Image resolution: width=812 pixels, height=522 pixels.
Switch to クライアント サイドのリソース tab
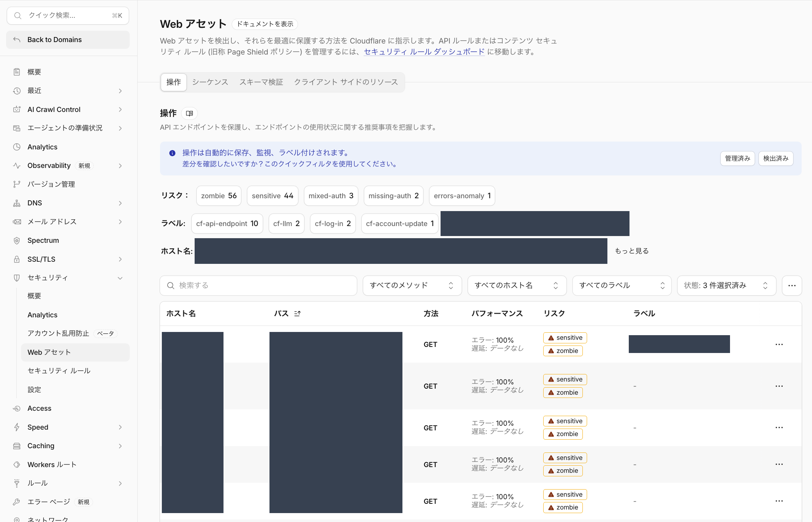click(346, 82)
